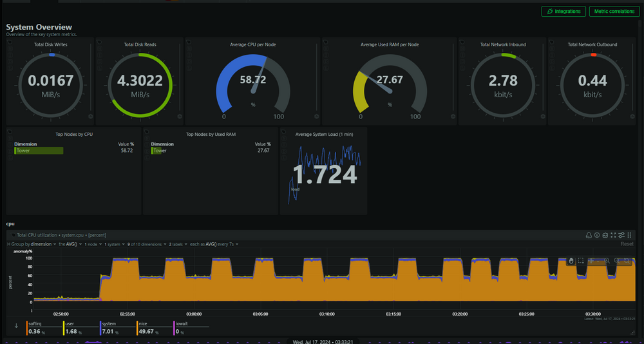Image resolution: width=644 pixels, height=344 pixels.
Task: Select the area-selection tool on chart
Action: [x=581, y=260]
